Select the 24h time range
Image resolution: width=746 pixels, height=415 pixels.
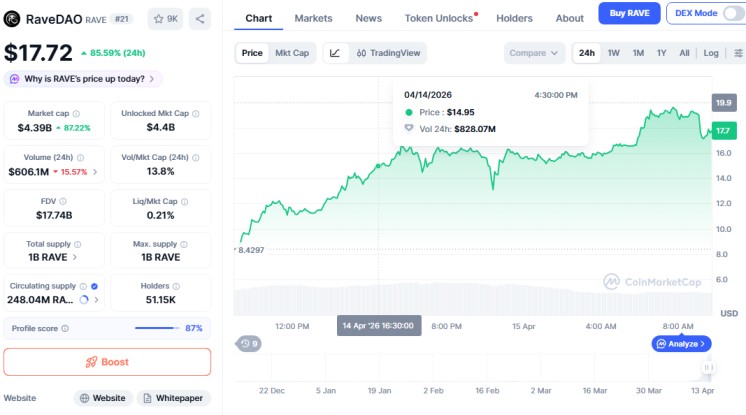pos(587,53)
